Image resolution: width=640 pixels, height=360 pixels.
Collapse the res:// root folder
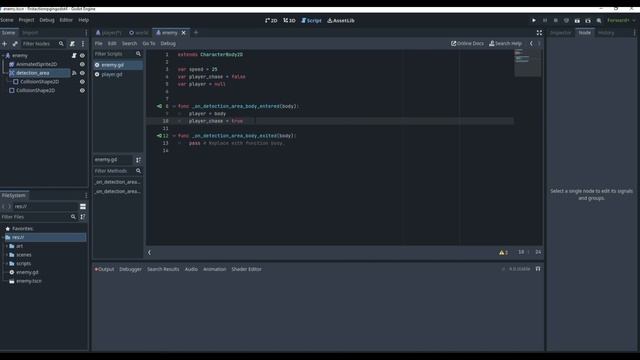(x=3, y=238)
